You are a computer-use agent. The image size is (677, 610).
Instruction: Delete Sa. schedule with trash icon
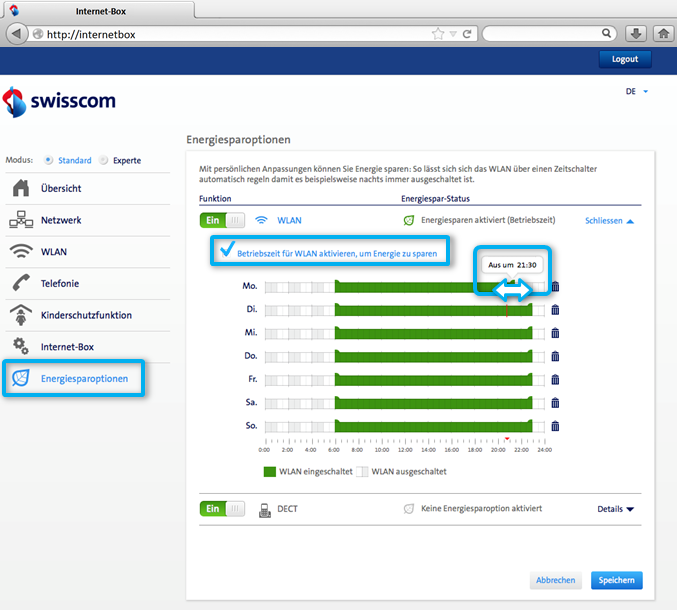point(555,403)
